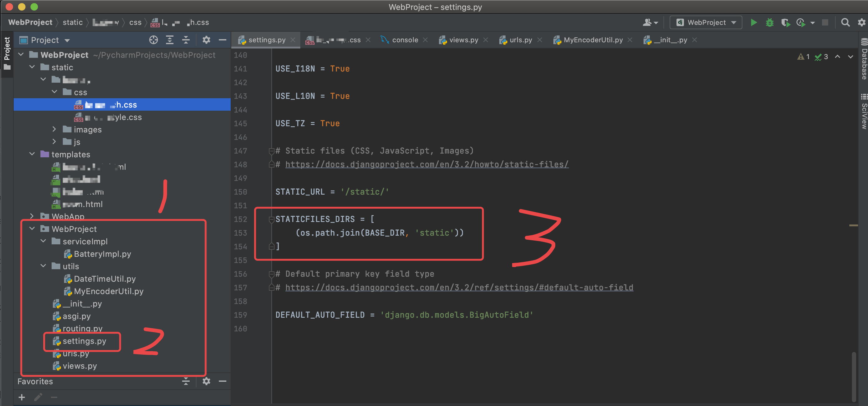This screenshot has height=406, width=868.
Task: Switch to the console tab
Action: point(404,40)
